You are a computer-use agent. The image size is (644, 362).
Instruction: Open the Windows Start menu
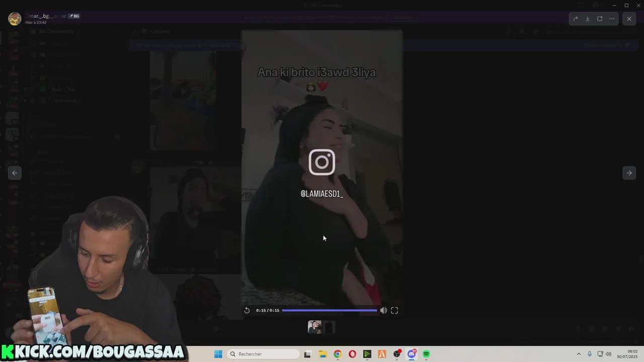pos(218,354)
